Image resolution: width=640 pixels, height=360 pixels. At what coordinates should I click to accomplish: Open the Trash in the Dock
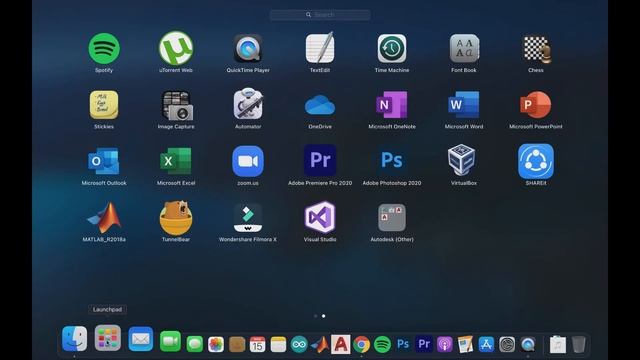tap(578, 344)
